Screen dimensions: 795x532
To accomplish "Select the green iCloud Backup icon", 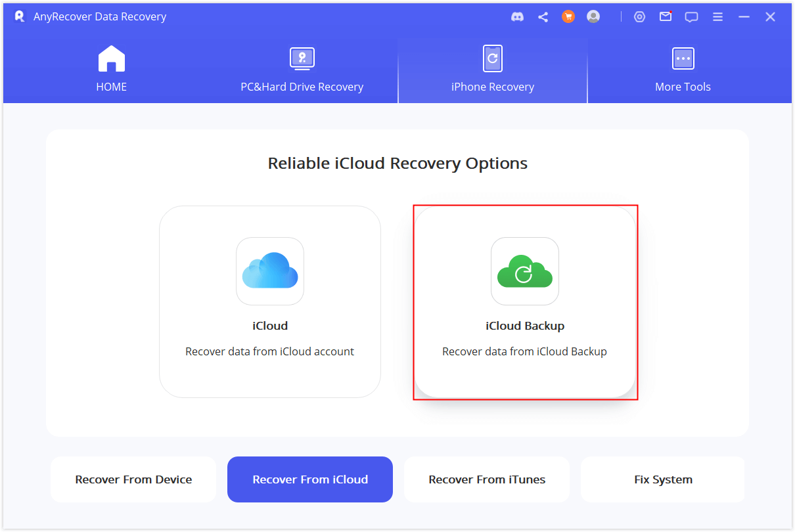I will click(524, 271).
